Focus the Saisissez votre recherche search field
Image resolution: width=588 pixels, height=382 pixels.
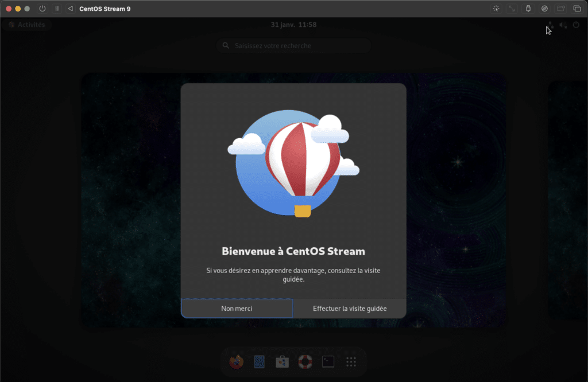click(x=293, y=46)
